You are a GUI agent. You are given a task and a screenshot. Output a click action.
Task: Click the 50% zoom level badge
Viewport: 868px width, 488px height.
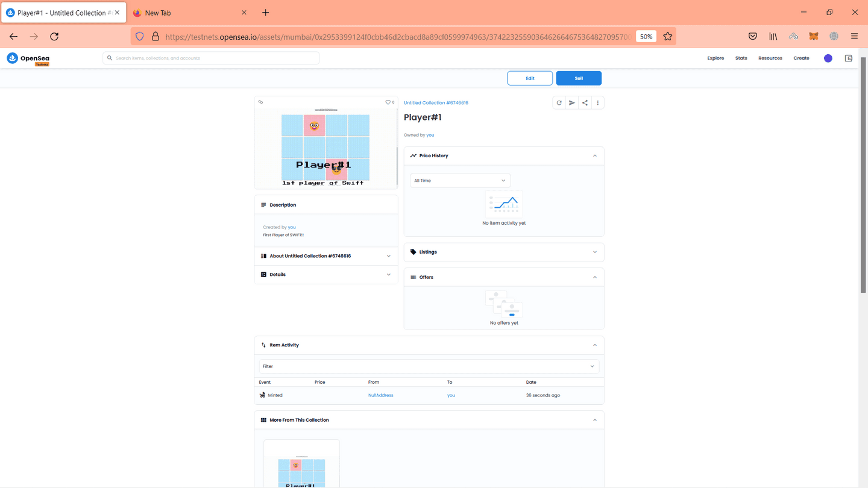(646, 37)
